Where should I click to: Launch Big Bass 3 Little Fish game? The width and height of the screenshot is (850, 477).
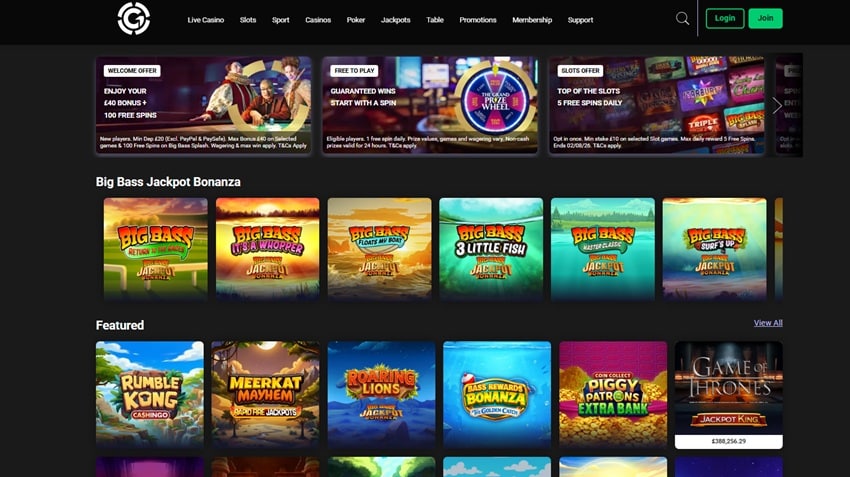[x=491, y=249]
